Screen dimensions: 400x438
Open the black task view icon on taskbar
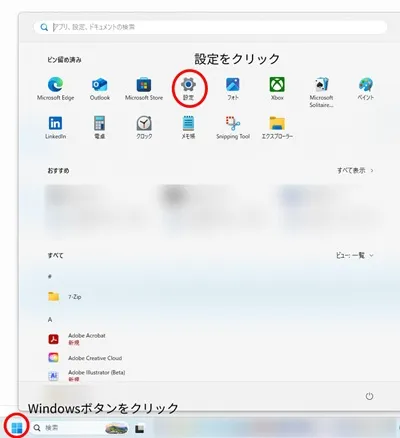(x=139, y=428)
